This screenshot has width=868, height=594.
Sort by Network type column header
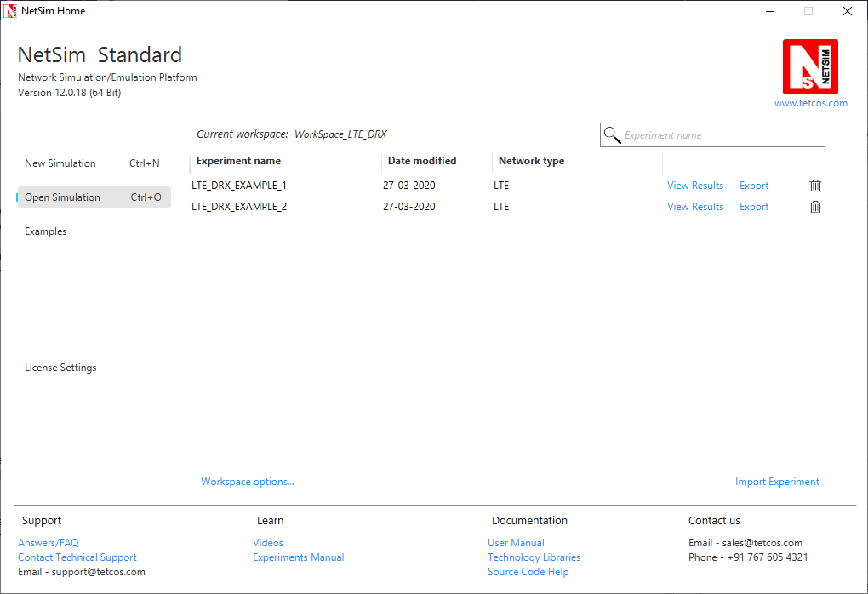[531, 161]
